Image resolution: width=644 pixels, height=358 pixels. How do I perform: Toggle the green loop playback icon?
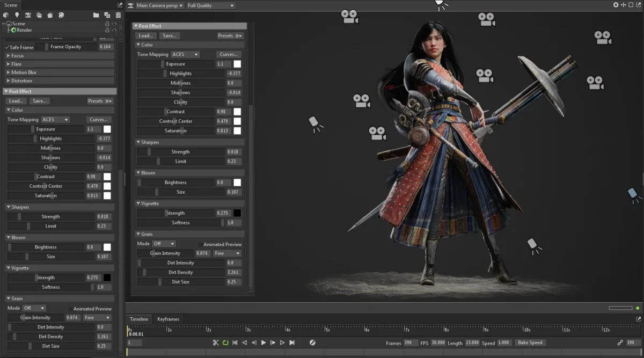(225, 342)
